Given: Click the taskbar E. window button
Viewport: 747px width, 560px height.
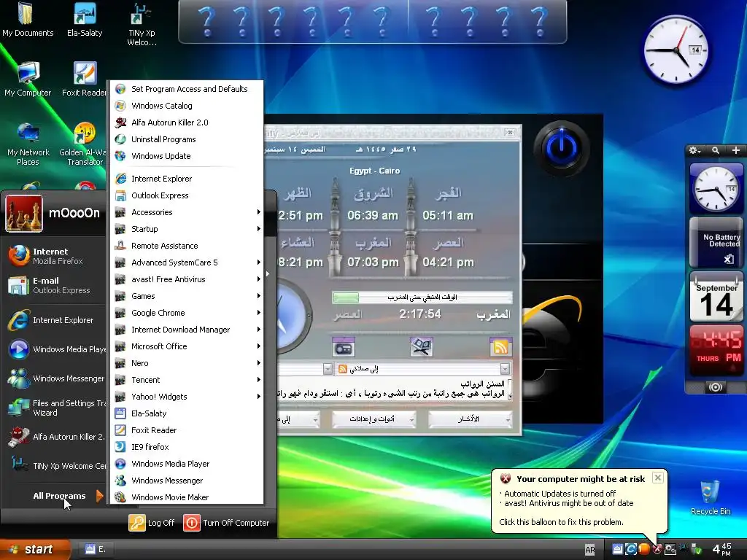Looking at the screenshot, I should pyautogui.click(x=96, y=550).
